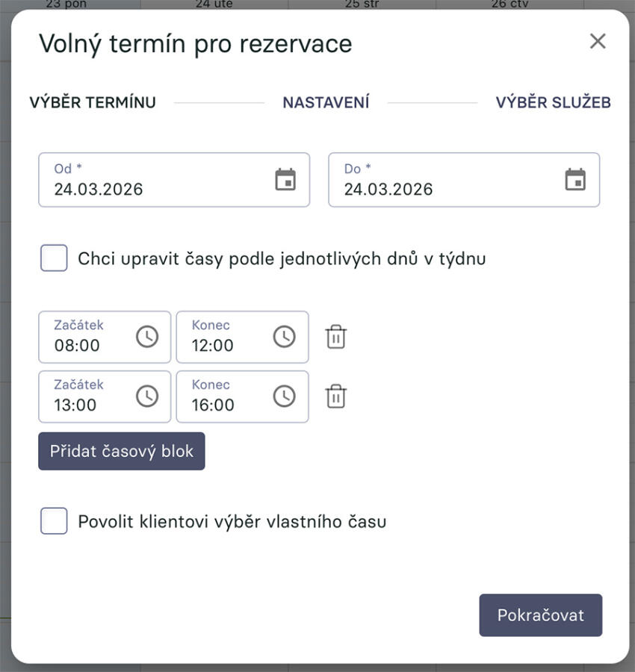635x672 pixels.
Task: Delete the 08:00–12:00 time block
Action: (336, 337)
